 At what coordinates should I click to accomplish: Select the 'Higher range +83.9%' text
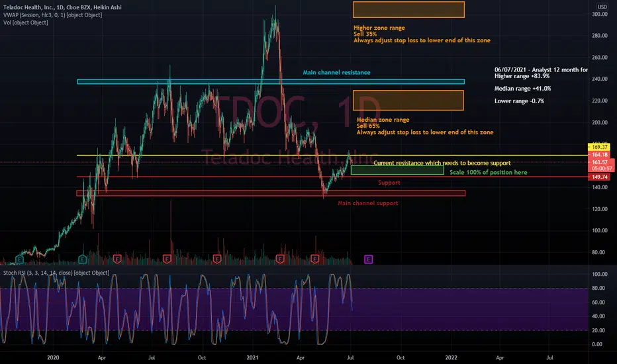coord(522,76)
